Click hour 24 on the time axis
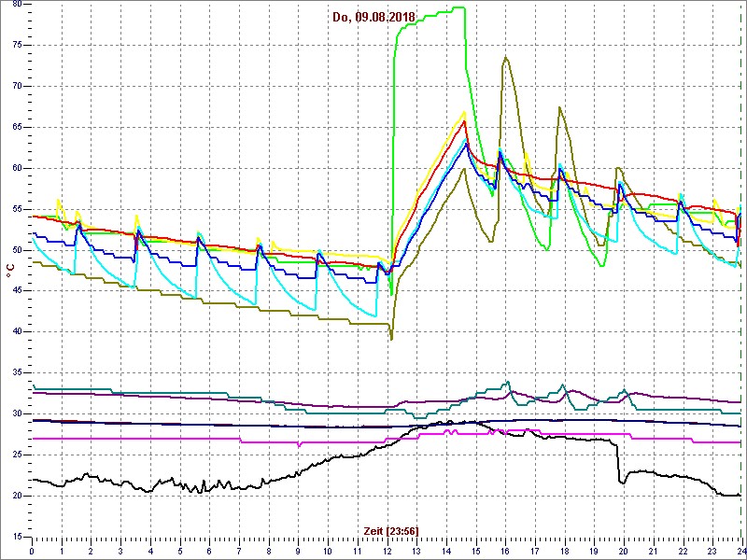Viewport: 747px width, 560px height. 740,551
